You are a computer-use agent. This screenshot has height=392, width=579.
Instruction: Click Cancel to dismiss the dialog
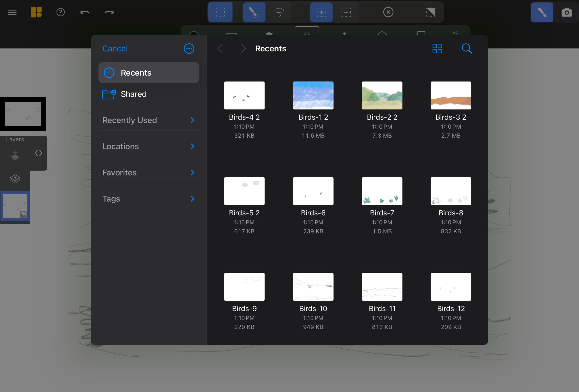[115, 48]
